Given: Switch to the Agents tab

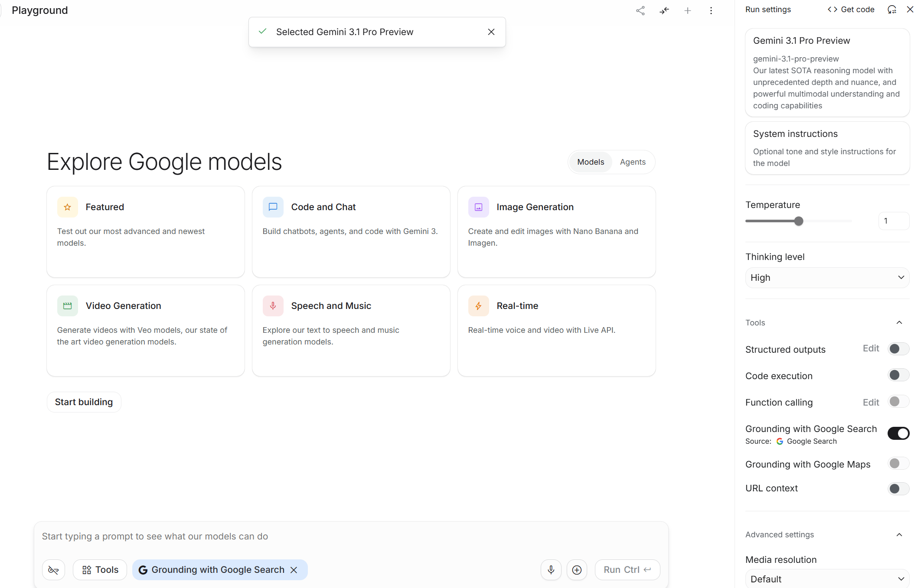Looking at the screenshot, I should [633, 162].
